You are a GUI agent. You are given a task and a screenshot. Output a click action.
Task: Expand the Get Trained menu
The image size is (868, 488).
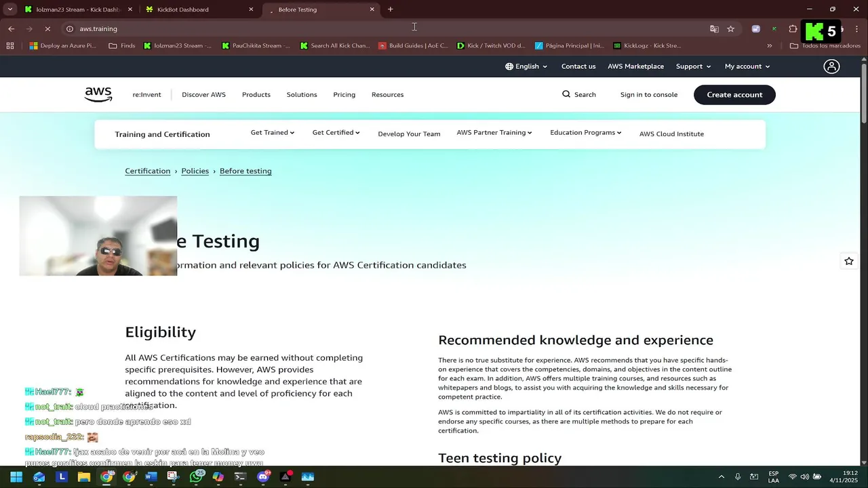coord(273,133)
